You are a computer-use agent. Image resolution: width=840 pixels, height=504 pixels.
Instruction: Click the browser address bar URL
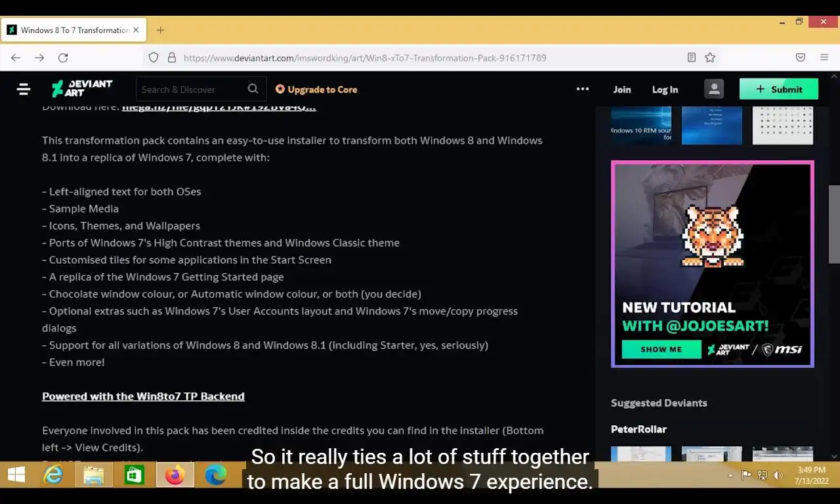click(365, 58)
